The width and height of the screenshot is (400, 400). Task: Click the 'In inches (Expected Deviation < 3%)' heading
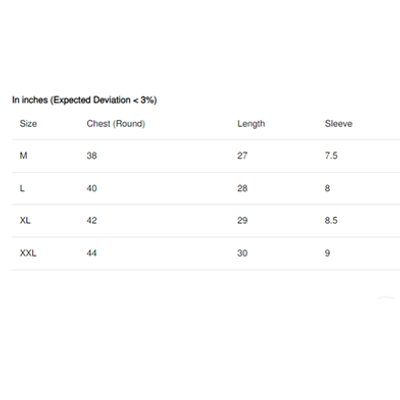(x=84, y=100)
